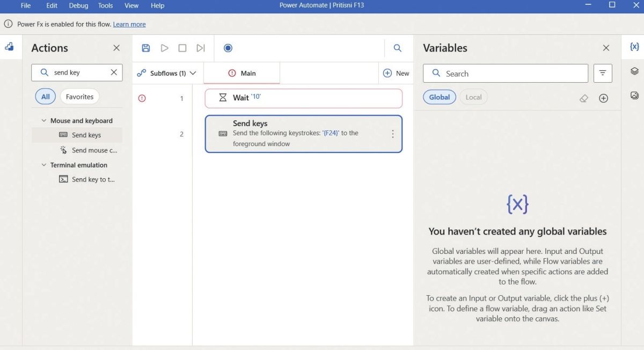Open UI elements pane via layers icon
Viewport: 644px width, 350px height.
634,71
